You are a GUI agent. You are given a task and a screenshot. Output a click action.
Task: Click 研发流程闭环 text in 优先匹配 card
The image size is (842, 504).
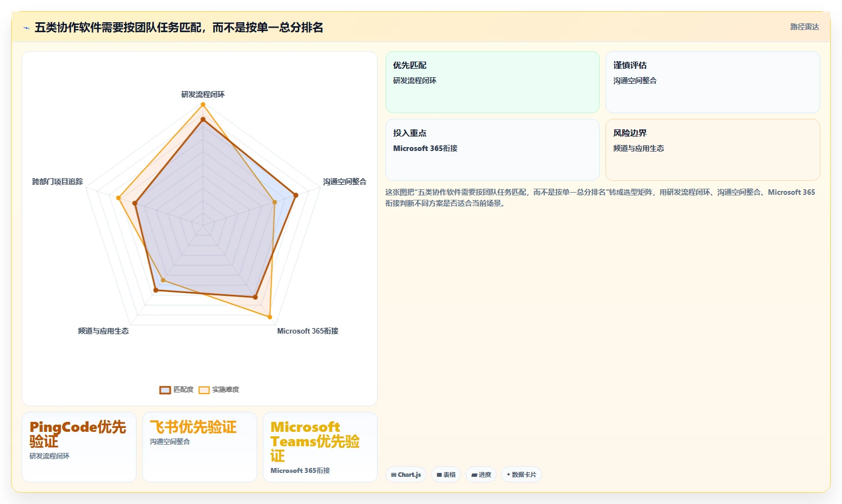(414, 80)
